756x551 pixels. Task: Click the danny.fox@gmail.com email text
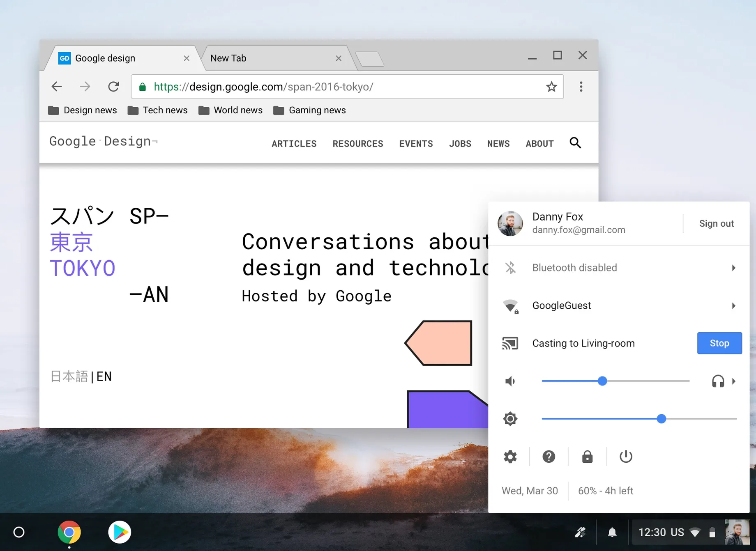click(x=579, y=230)
